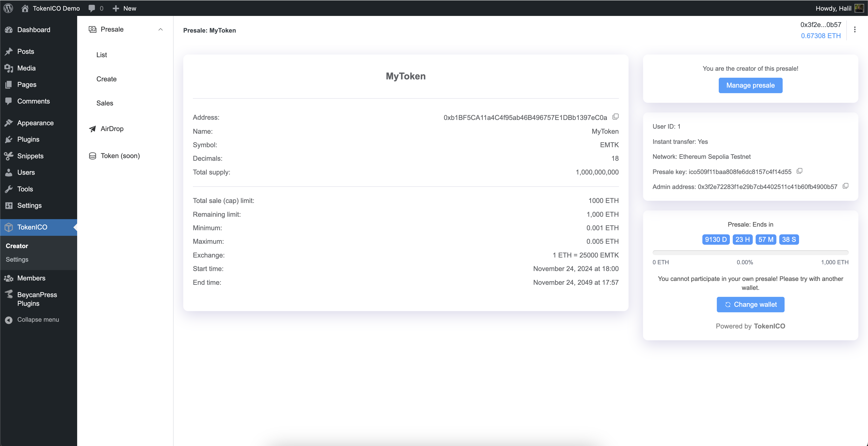Follow the TokenICO powered-by link

coord(769,326)
